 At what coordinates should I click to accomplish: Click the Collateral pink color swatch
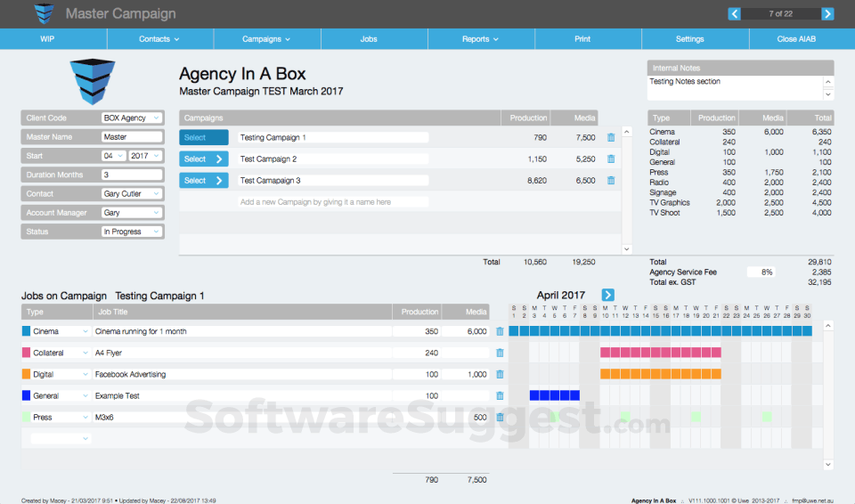tap(26, 353)
